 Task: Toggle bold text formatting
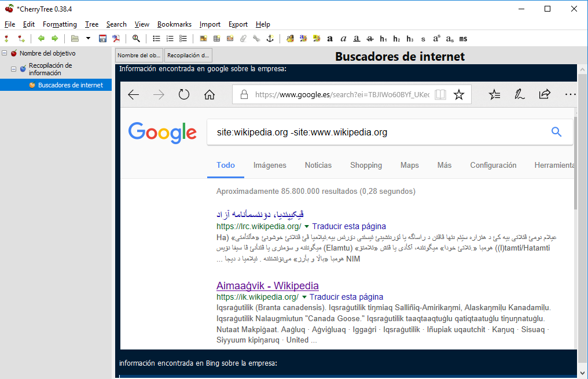click(330, 39)
